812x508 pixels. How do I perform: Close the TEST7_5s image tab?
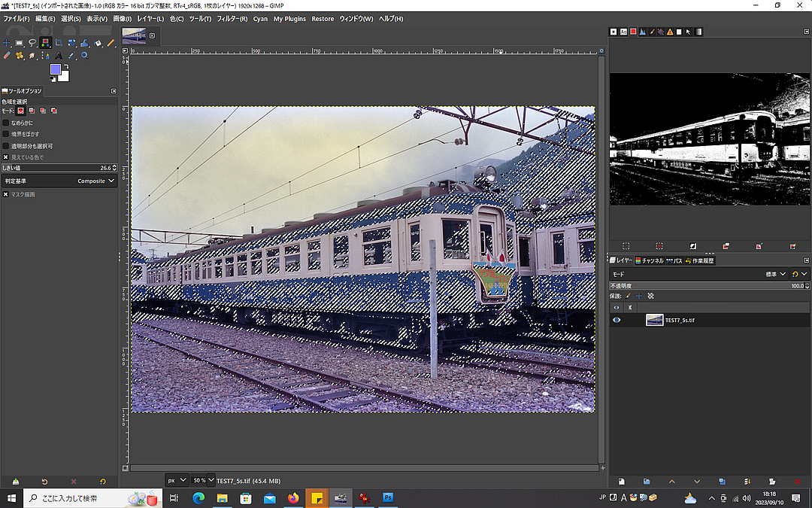pyautogui.click(x=152, y=36)
